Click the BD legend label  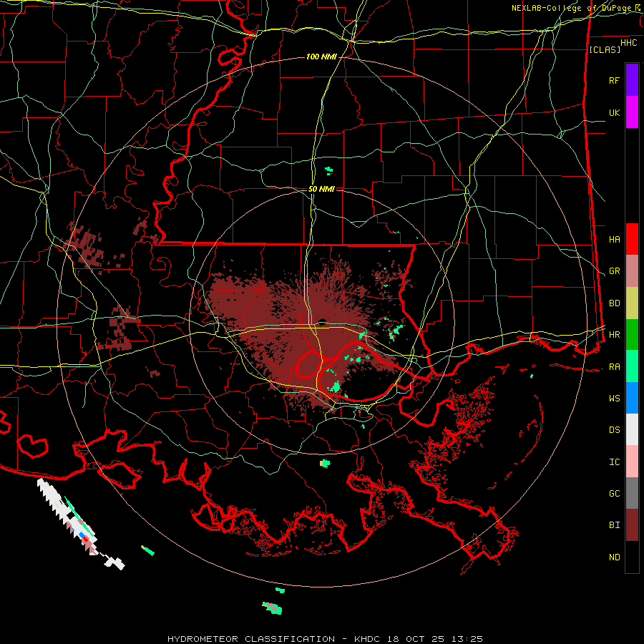coord(614,303)
